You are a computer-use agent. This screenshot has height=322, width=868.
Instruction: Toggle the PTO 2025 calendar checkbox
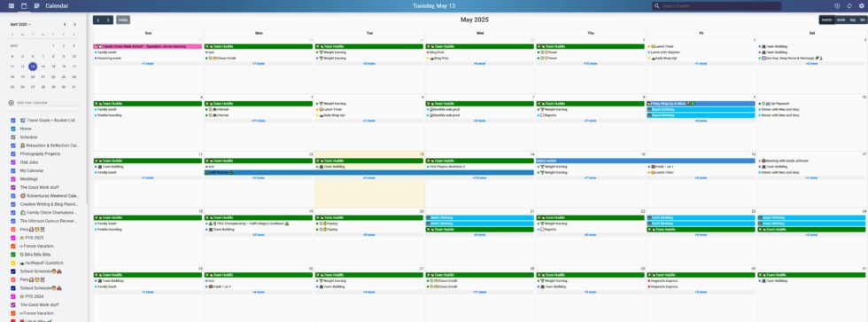pyautogui.click(x=13, y=238)
